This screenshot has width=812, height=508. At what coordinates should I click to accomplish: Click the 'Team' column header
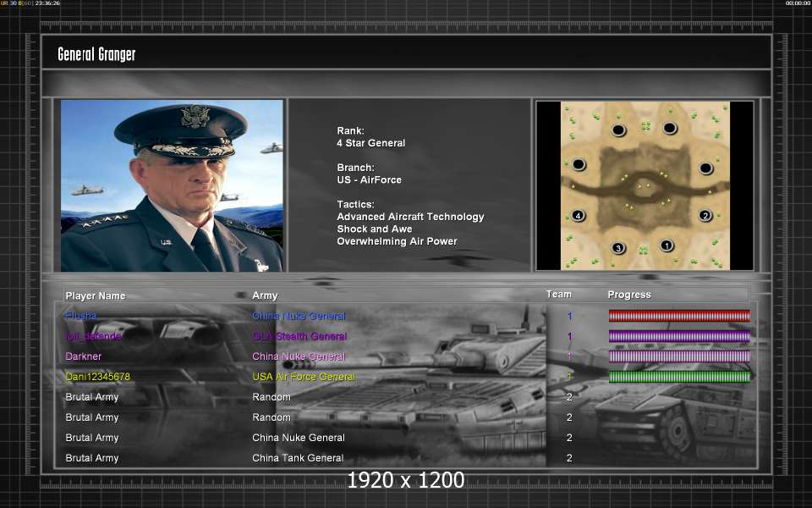tap(559, 295)
